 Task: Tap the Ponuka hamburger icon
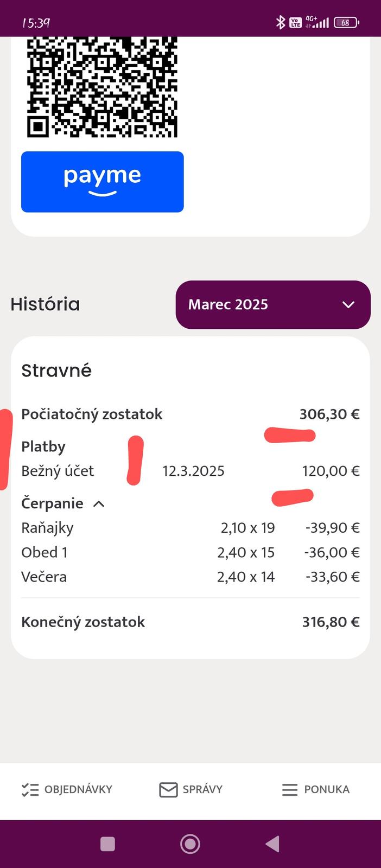[290, 790]
